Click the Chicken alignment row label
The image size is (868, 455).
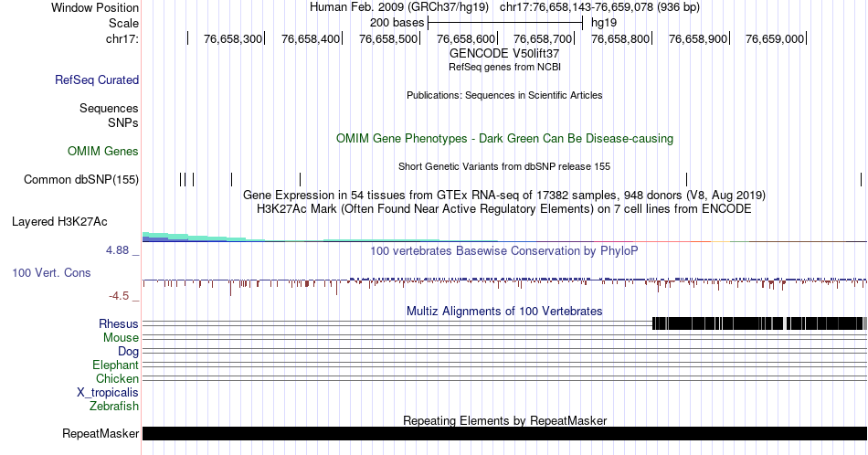pos(117,378)
